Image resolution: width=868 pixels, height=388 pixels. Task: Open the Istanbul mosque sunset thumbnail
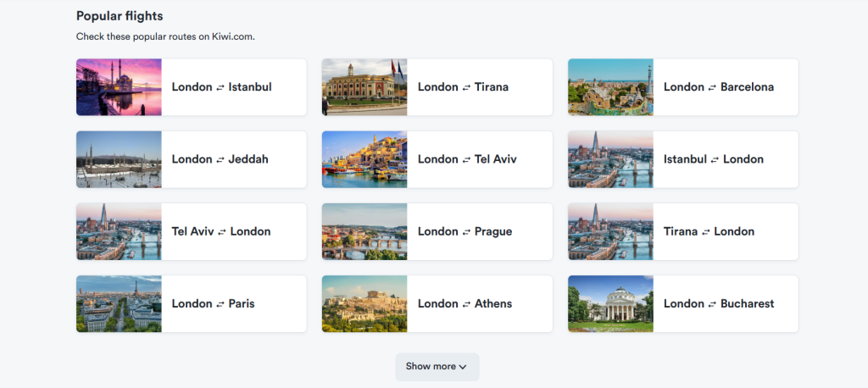click(119, 87)
